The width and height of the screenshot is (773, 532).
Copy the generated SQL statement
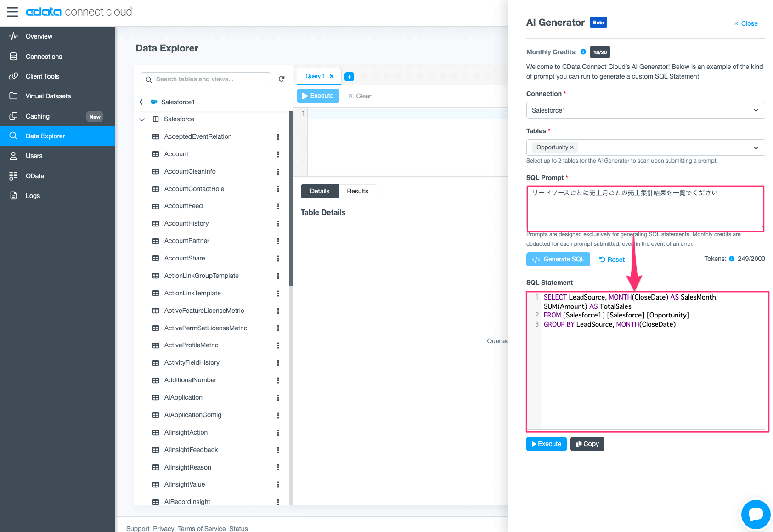pyautogui.click(x=587, y=444)
